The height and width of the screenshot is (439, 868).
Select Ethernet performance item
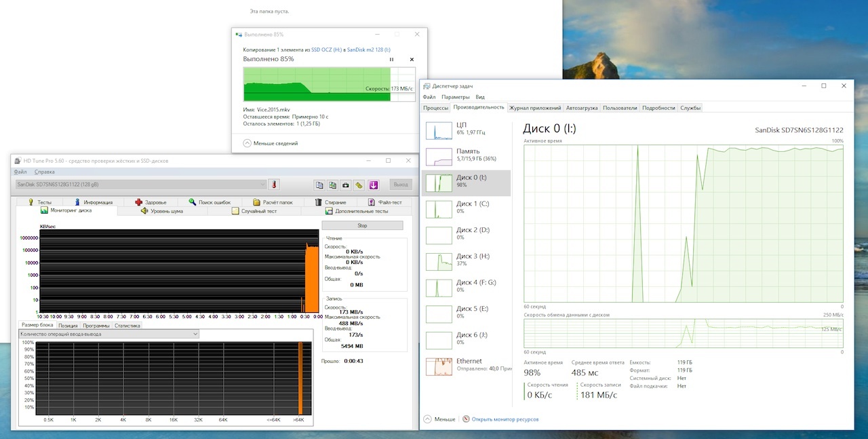pyautogui.click(x=467, y=365)
